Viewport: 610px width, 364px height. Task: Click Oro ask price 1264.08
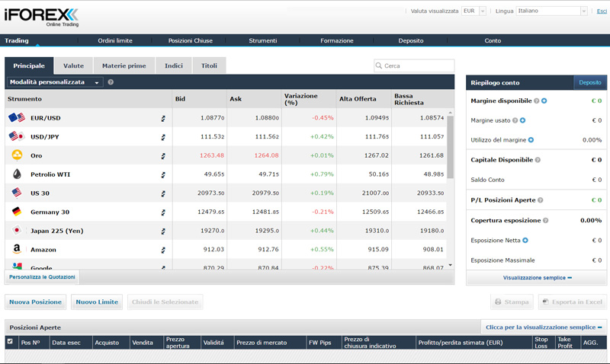266,155
